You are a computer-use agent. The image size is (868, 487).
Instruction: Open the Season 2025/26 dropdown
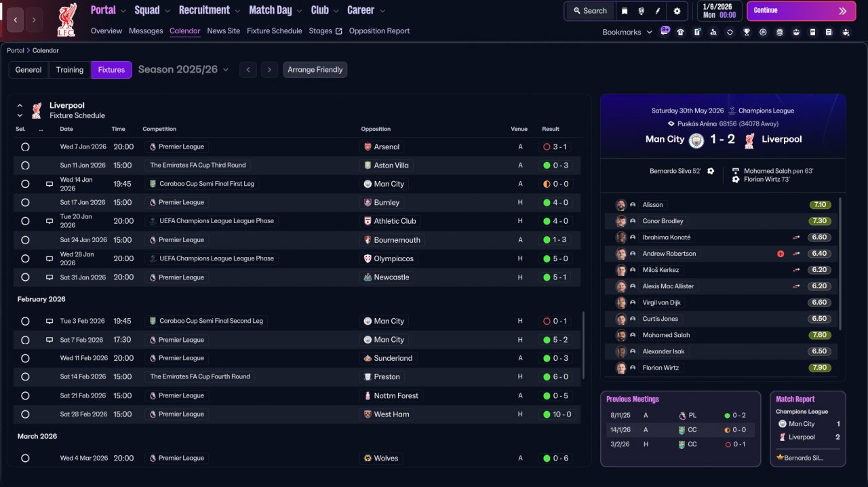184,70
